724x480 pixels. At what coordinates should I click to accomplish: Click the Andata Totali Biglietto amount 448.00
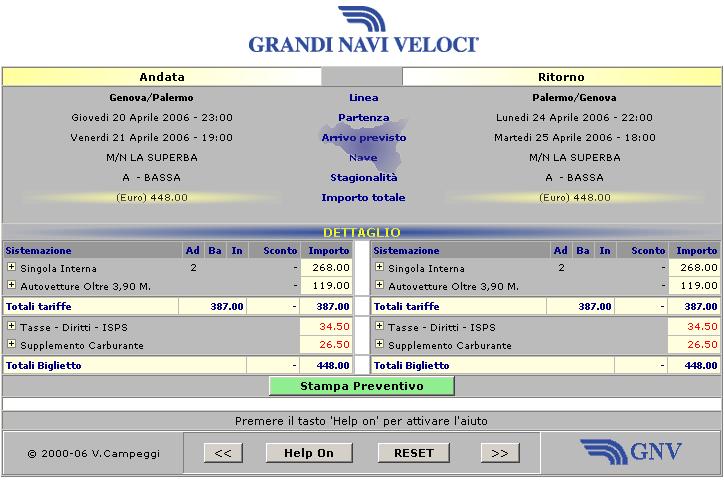(x=332, y=366)
